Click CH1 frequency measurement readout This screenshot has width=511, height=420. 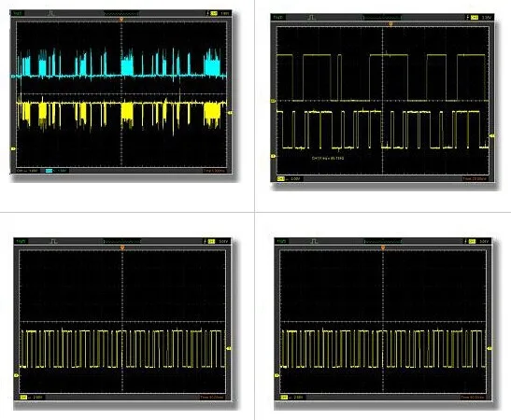pos(328,158)
